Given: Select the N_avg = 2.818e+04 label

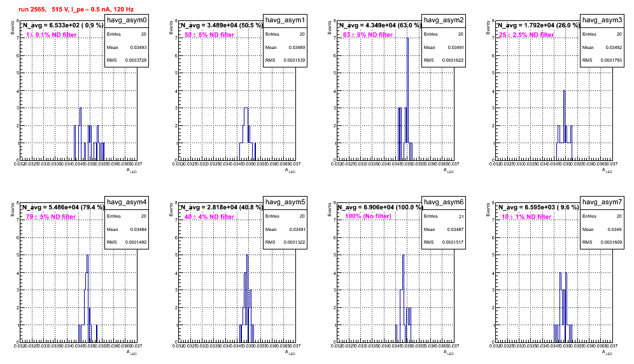Looking at the screenshot, I should (221, 207).
